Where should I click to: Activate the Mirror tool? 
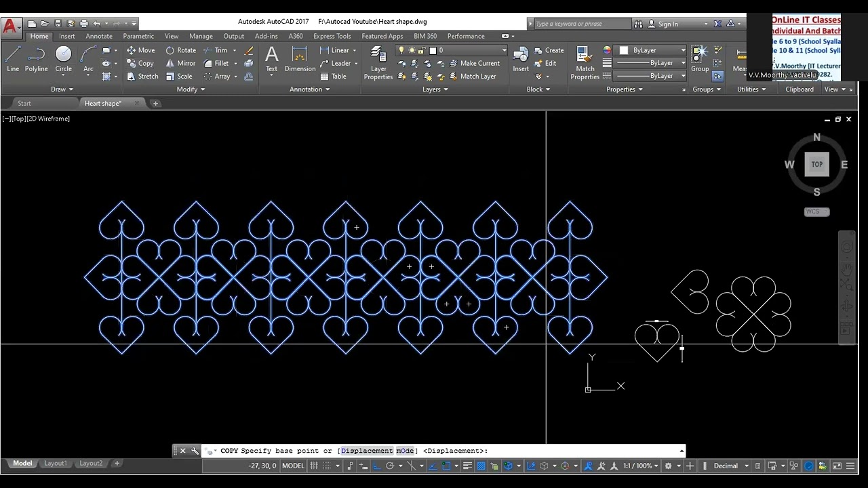coord(180,63)
